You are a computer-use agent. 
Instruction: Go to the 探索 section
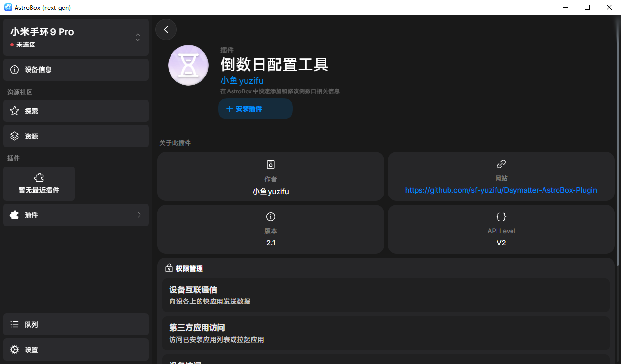point(76,111)
